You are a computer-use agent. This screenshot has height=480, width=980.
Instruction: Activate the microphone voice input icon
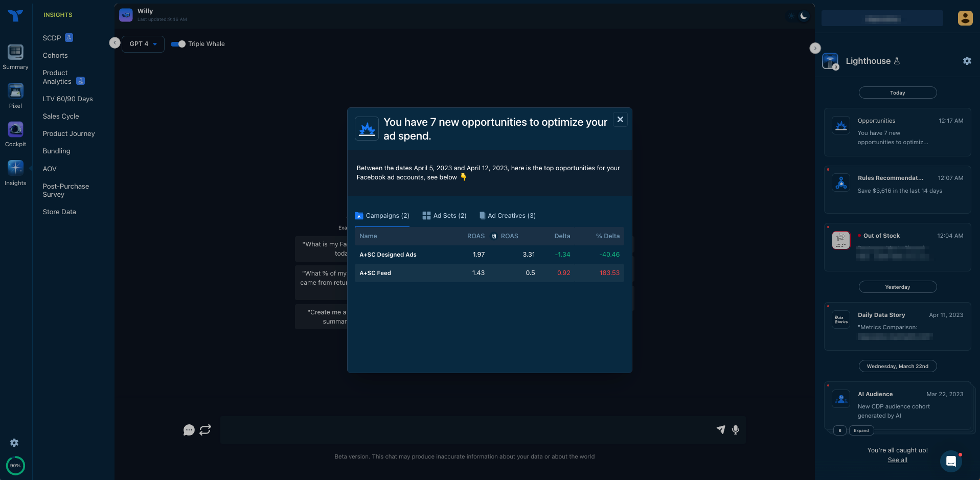pos(736,430)
